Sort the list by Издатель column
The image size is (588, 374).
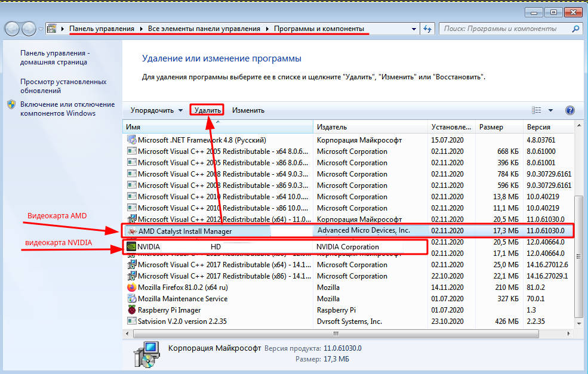point(370,127)
